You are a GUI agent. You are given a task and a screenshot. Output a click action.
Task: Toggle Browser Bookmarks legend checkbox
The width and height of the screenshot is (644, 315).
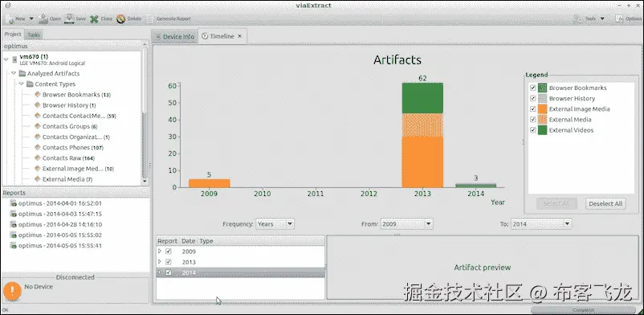click(532, 88)
